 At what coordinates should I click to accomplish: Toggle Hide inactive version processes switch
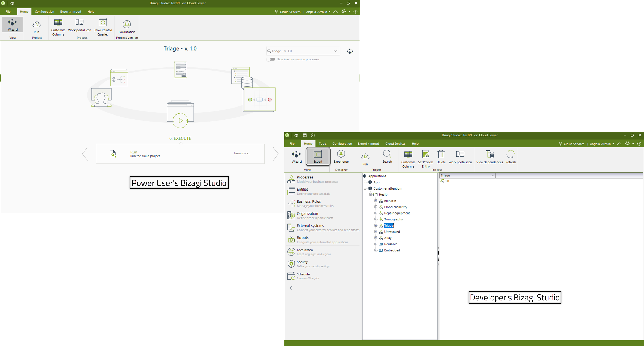[271, 59]
